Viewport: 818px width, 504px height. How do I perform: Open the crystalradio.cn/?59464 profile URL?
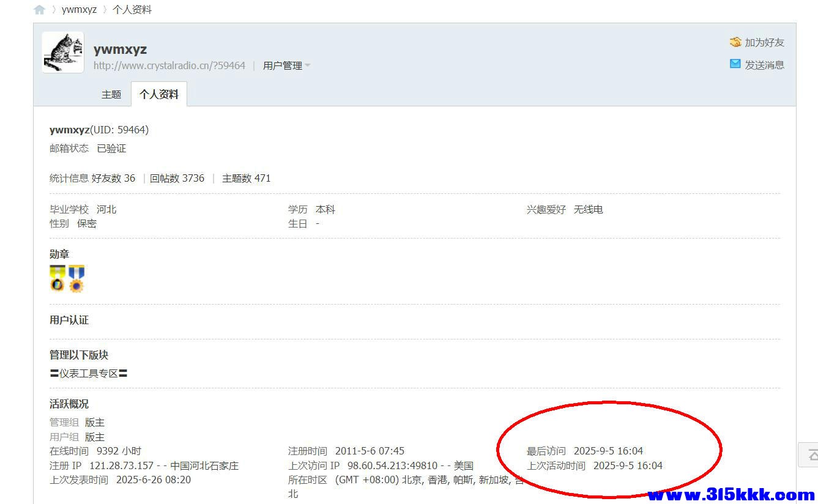(169, 65)
